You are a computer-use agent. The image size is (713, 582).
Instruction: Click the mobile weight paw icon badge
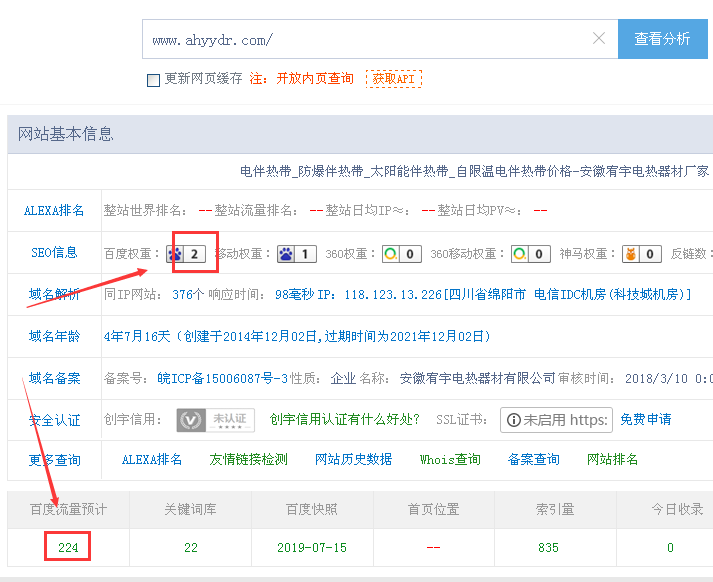[287, 254]
